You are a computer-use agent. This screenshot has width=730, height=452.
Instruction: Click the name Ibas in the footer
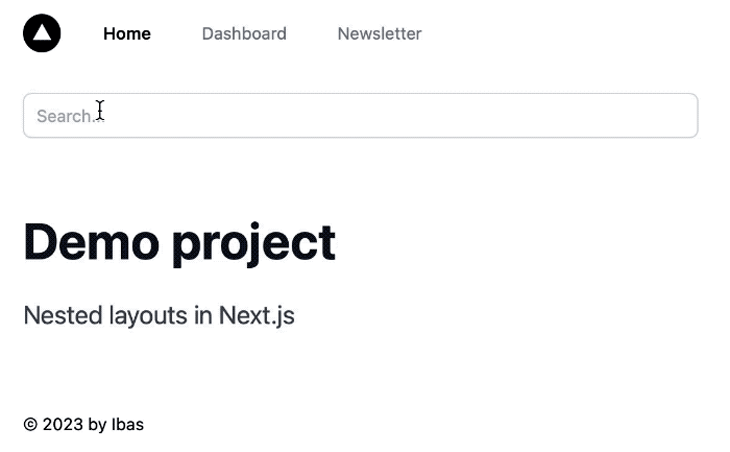tap(128, 425)
